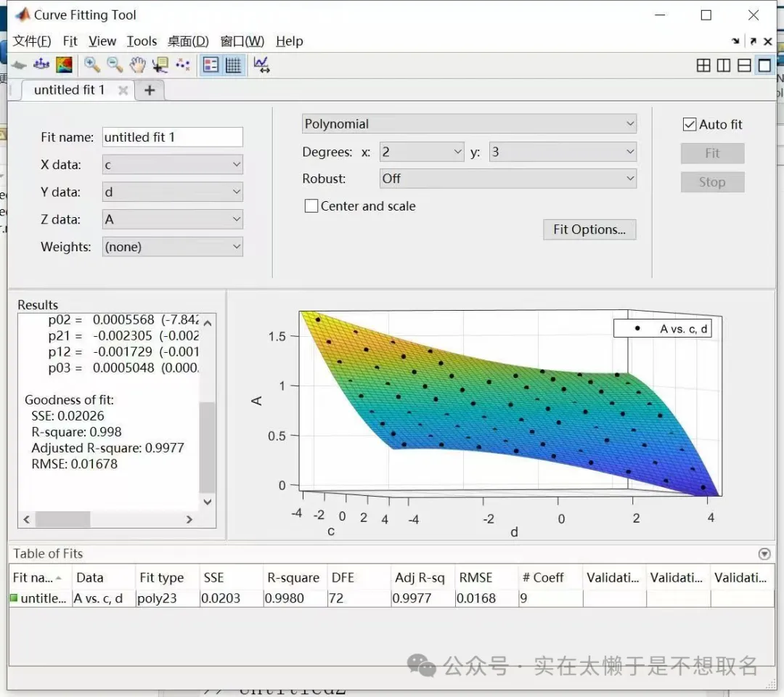Screen dimensions: 784x697
Task: Uncheck the Auto fit checkbox
Action: coord(690,125)
